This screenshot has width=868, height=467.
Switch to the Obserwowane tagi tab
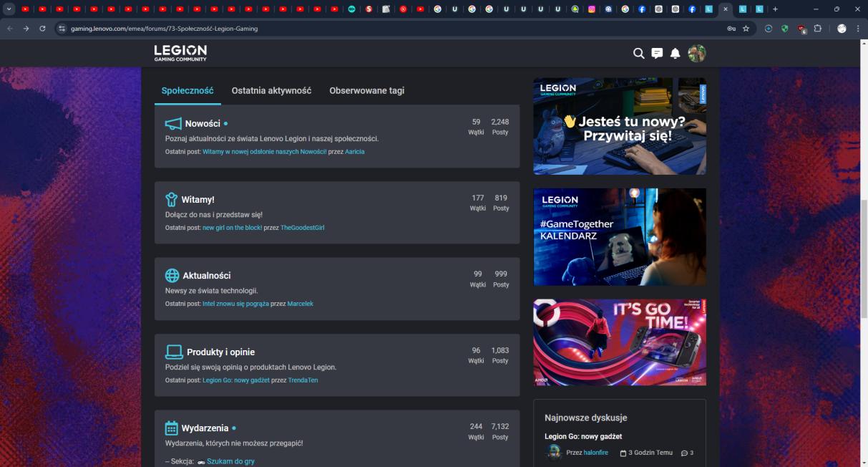[367, 91]
